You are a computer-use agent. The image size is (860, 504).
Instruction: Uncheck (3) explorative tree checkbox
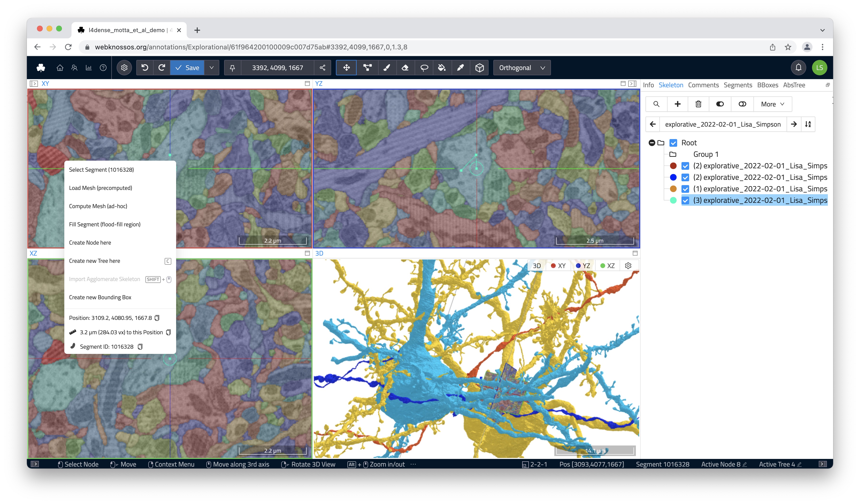(685, 200)
